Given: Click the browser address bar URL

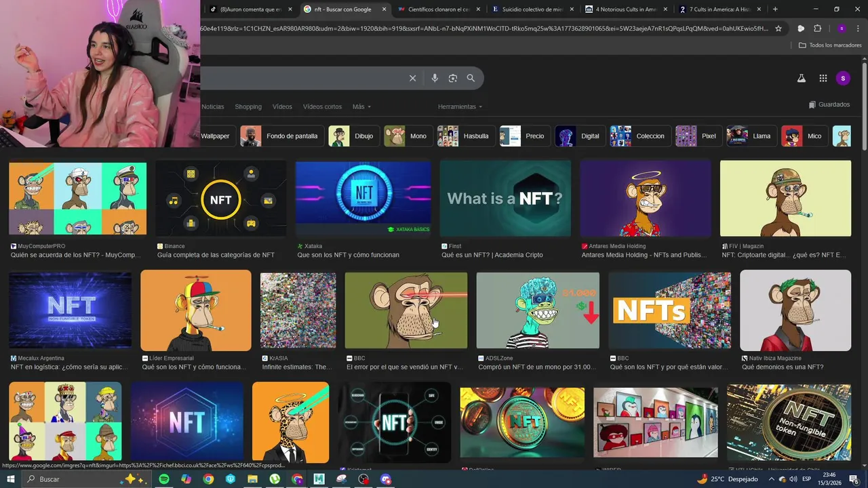Looking at the screenshot, I should point(485,28).
